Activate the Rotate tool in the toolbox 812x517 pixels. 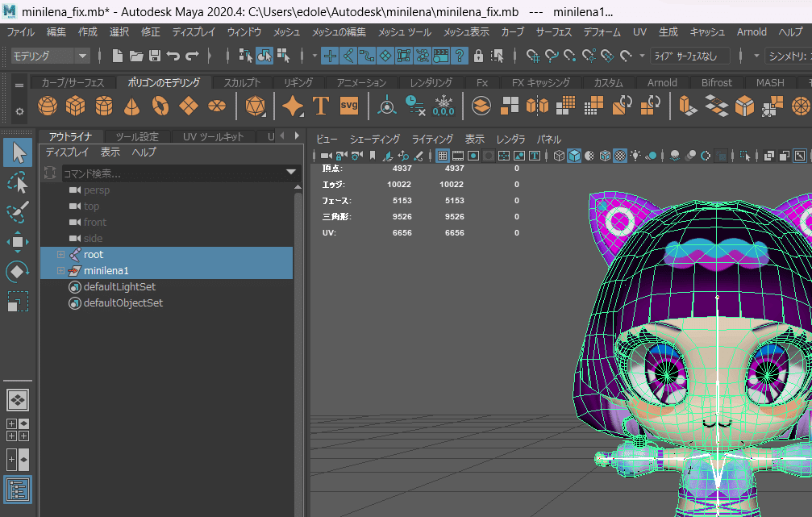click(18, 272)
